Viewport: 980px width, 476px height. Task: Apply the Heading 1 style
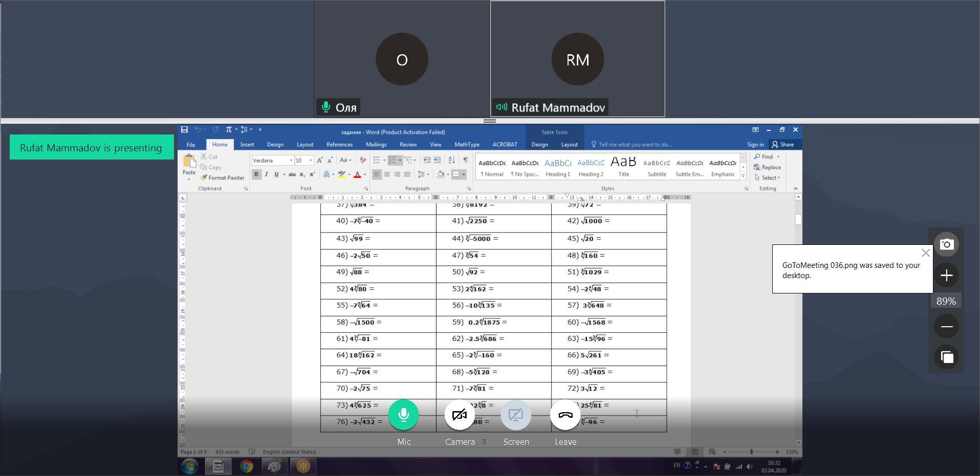558,167
